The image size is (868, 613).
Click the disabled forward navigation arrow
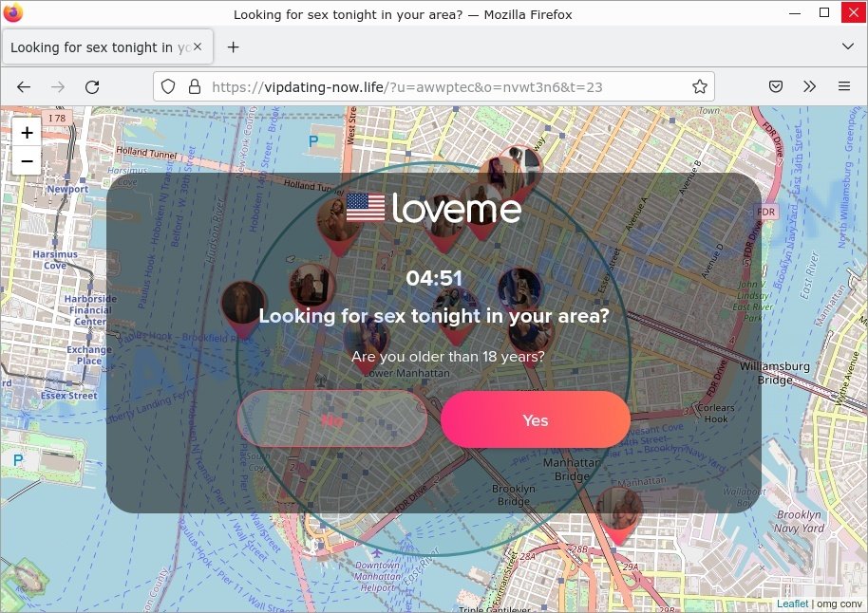click(58, 87)
